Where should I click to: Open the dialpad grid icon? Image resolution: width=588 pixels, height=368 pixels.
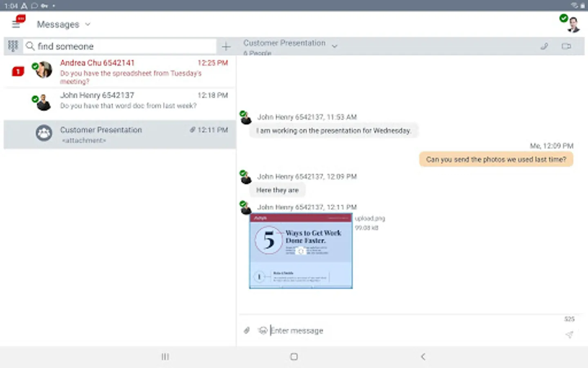pos(13,46)
